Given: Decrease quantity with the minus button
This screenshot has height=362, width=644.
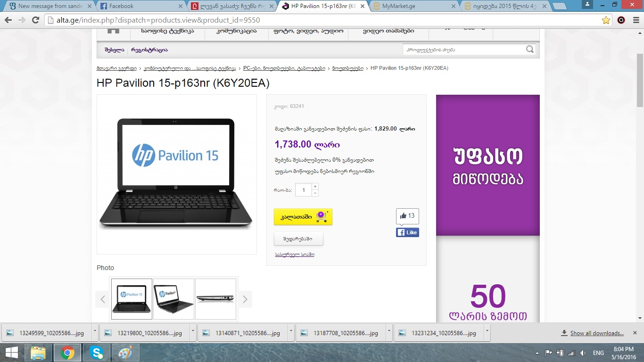Looking at the screenshot, I should coord(315,193).
